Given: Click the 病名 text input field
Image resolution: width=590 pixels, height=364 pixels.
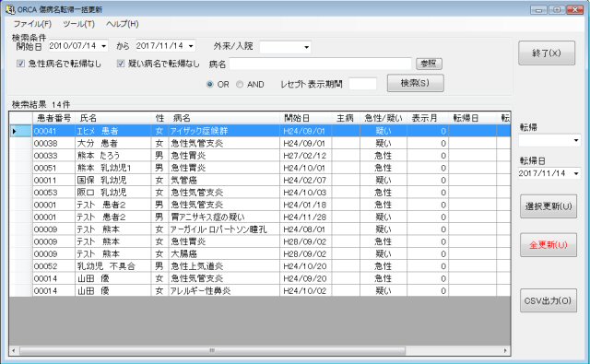Looking at the screenshot, I should point(320,64).
